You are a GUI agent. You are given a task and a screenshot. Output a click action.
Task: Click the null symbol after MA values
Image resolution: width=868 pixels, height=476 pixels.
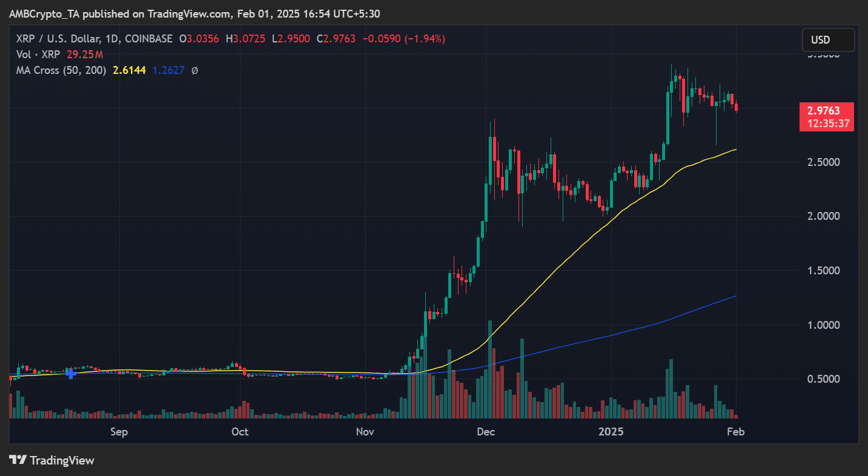click(x=194, y=70)
